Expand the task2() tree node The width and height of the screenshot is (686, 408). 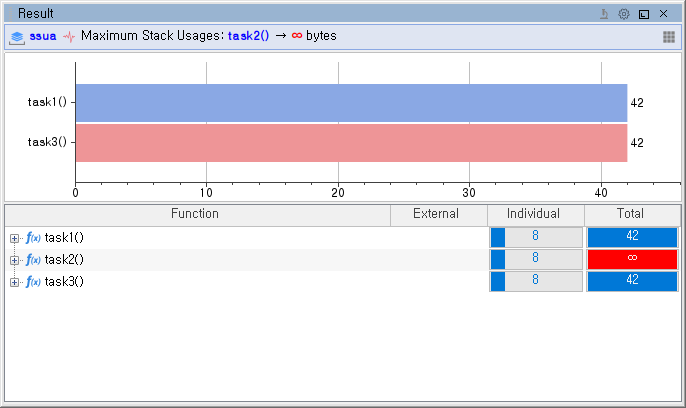pos(14,260)
